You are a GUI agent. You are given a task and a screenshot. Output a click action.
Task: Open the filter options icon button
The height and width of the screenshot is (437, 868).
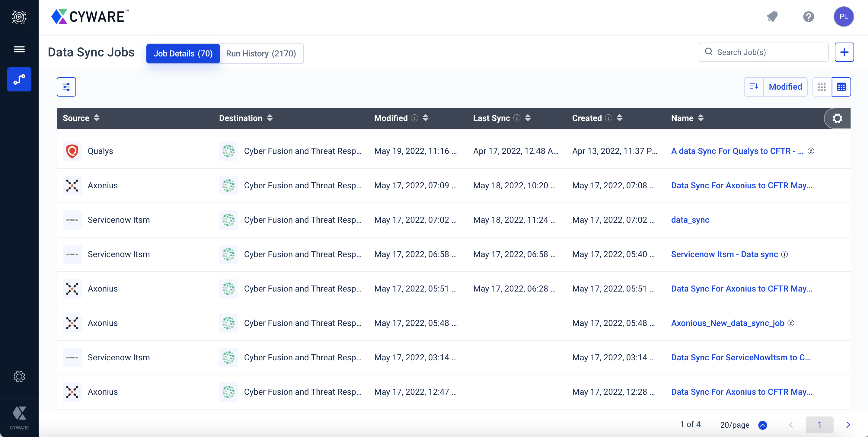point(66,87)
